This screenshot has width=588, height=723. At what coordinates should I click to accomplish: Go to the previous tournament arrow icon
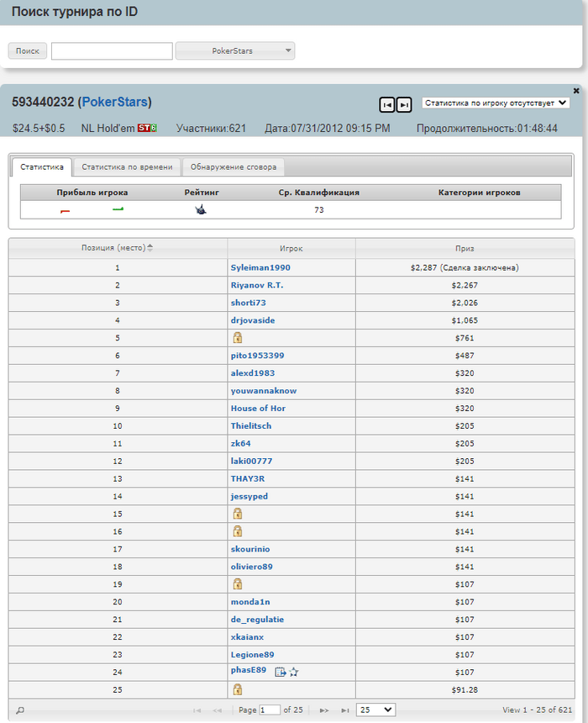(x=387, y=105)
